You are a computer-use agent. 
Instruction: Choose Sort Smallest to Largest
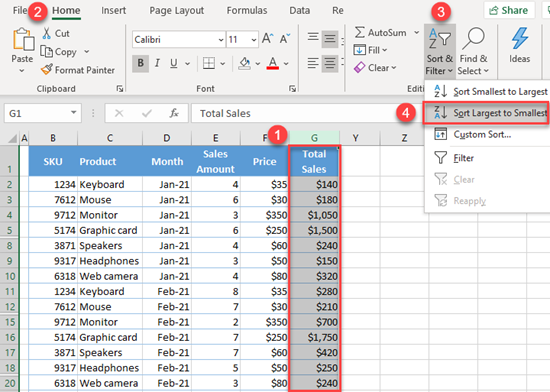click(487, 92)
